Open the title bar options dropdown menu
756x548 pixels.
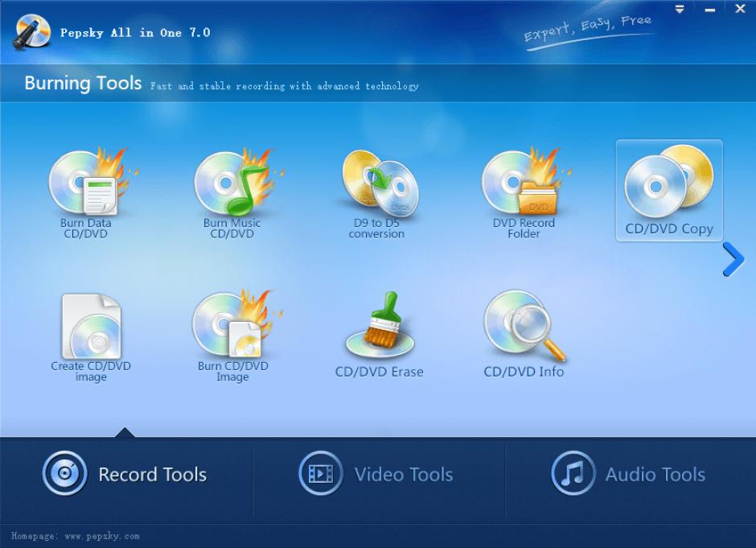[x=680, y=9]
